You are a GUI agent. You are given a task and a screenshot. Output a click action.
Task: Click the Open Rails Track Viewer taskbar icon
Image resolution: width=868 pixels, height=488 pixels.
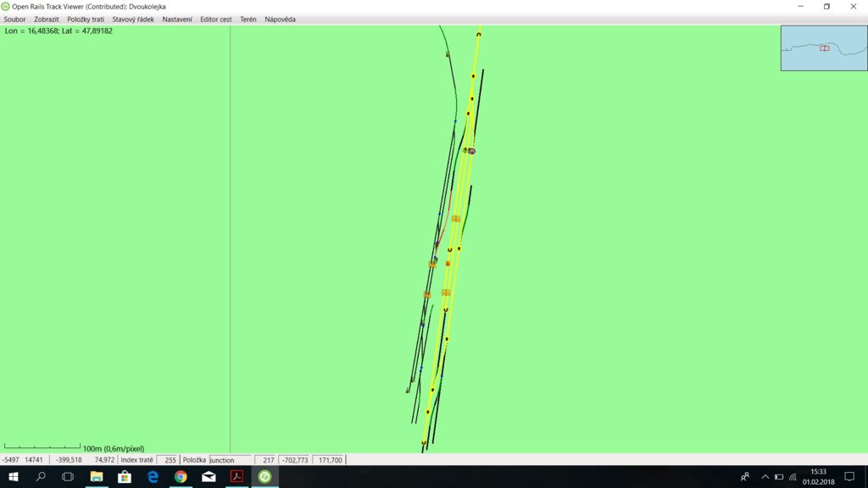pyautogui.click(x=264, y=477)
